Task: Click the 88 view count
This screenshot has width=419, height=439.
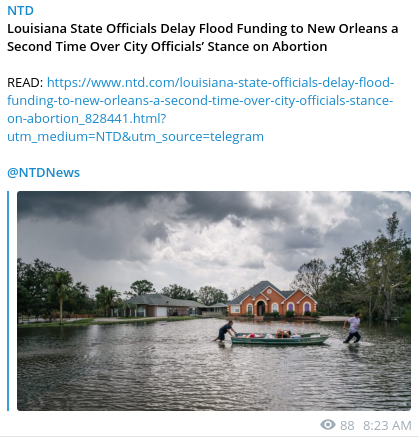Action: click(347, 426)
